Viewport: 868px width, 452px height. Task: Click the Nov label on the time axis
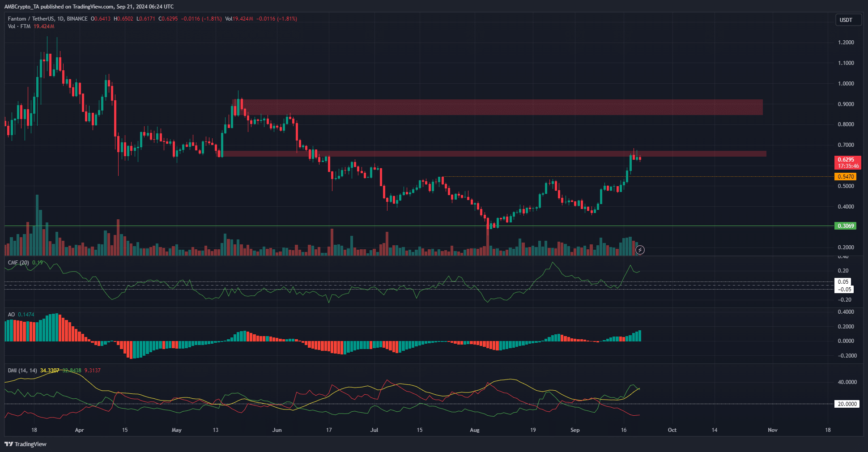[773, 430]
